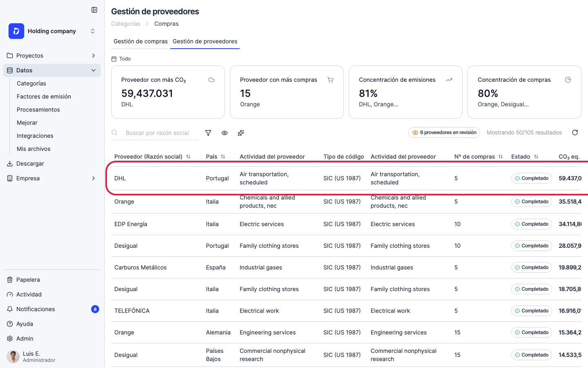Screen dimensions: 588x368
Task: Click the notifications count badge 8
Action: pos(95,309)
